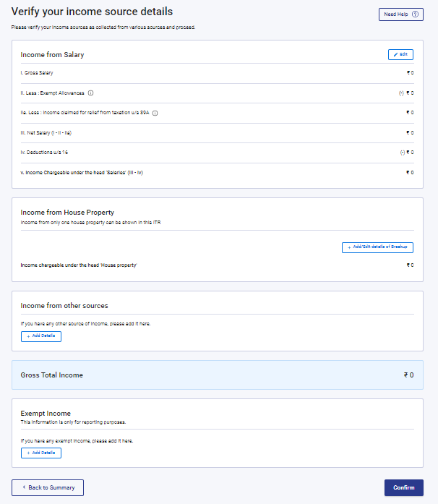
Task: Add details in Exempt Income section
Action: [41, 453]
